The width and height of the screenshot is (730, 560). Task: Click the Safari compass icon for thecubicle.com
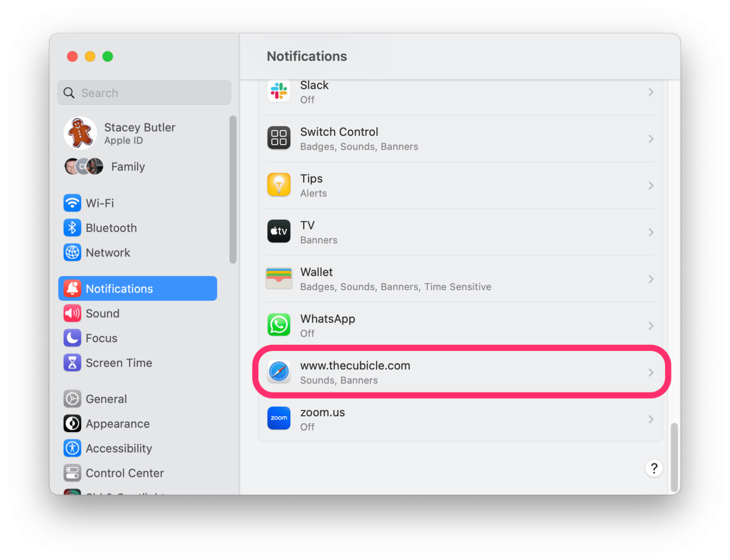point(279,372)
